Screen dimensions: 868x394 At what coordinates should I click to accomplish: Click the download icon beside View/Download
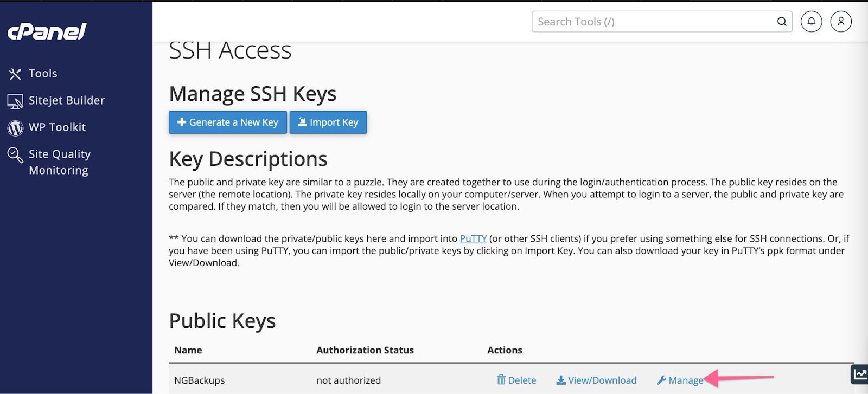(561, 380)
